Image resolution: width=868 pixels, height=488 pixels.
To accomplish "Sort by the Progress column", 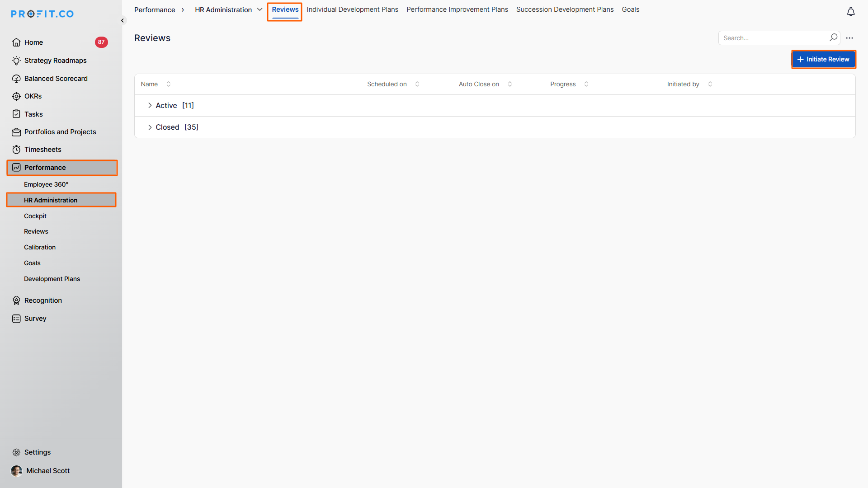I will 586,84.
